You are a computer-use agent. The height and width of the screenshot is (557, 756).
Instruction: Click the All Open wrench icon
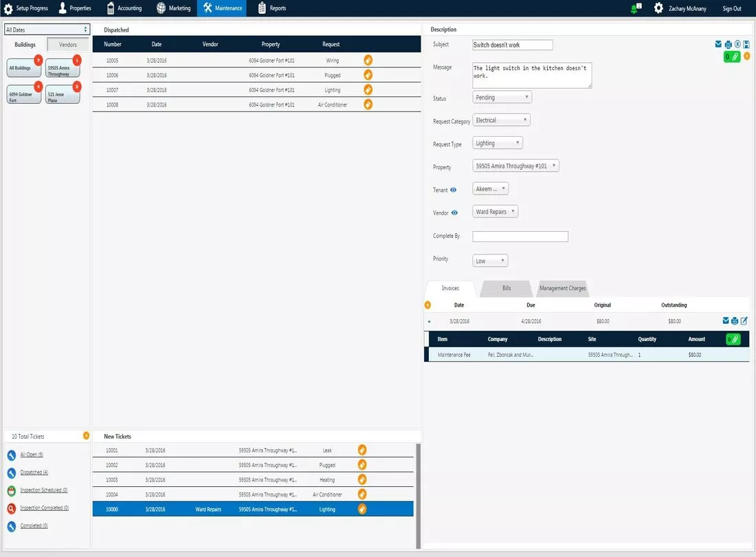point(12,455)
